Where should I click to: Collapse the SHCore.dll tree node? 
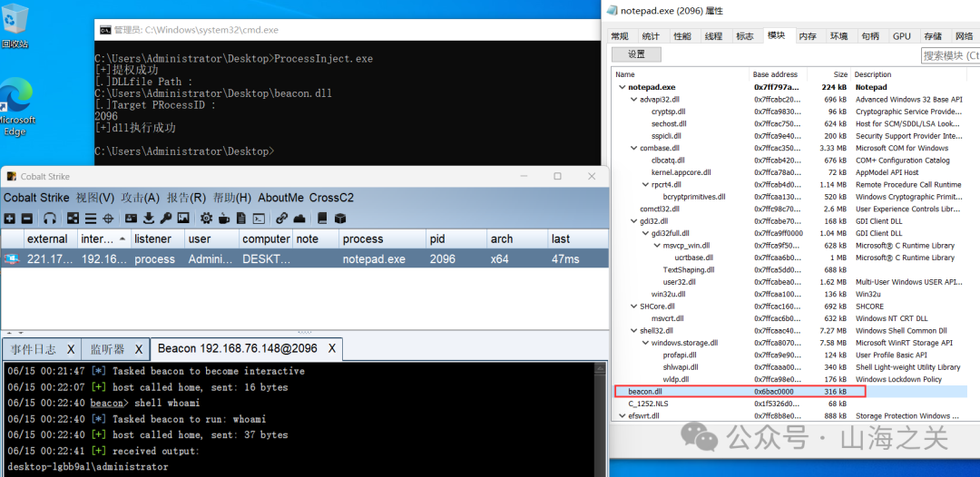click(633, 306)
